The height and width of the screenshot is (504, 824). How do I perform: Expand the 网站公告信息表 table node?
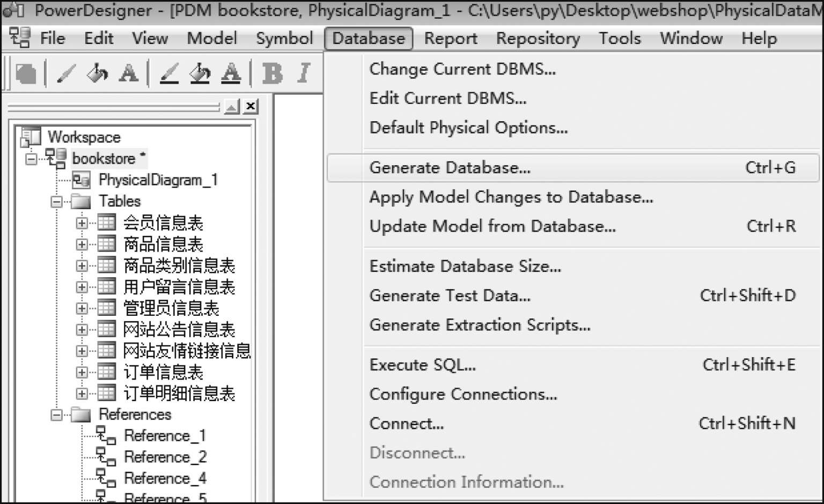(82, 330)
